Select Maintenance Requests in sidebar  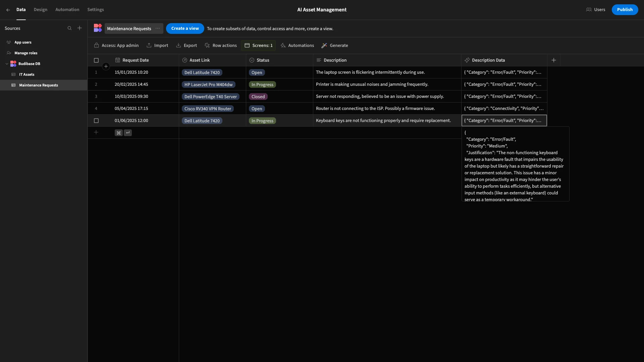tap(44, 85)
